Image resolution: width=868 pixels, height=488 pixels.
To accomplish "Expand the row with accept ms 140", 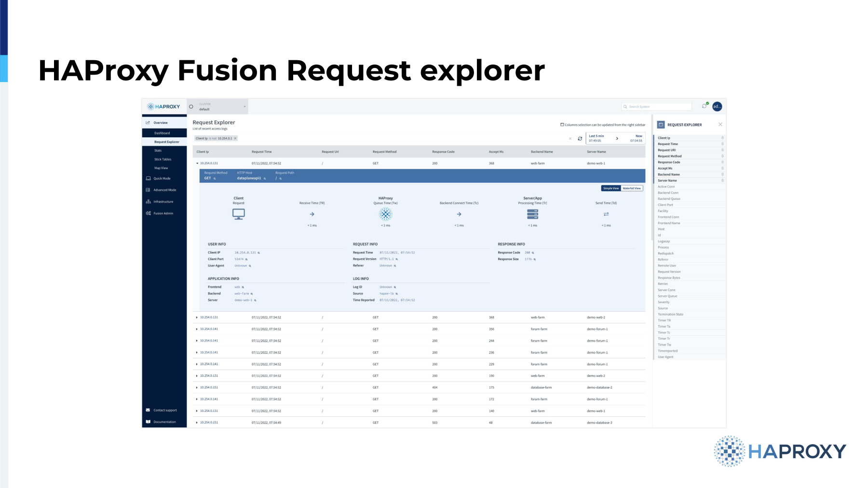I will pos(197,411).
